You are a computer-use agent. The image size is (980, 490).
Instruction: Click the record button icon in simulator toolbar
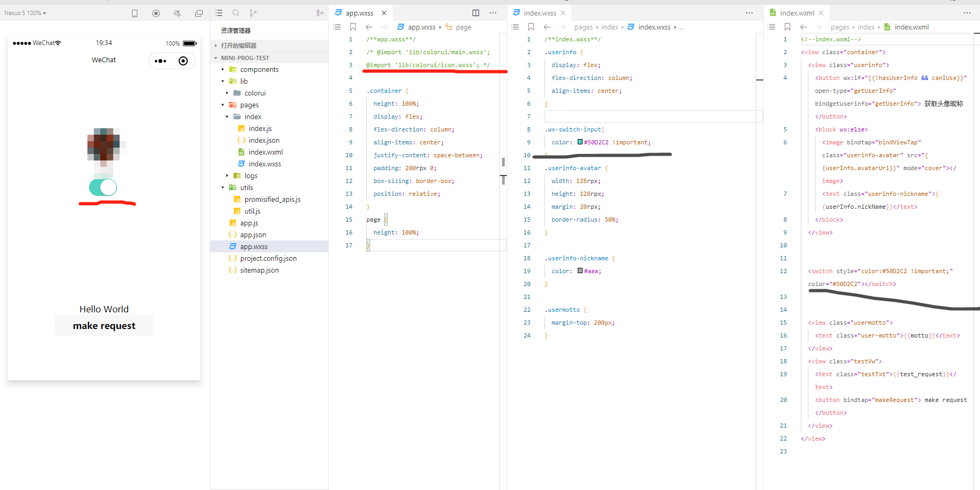pos(156,13)
